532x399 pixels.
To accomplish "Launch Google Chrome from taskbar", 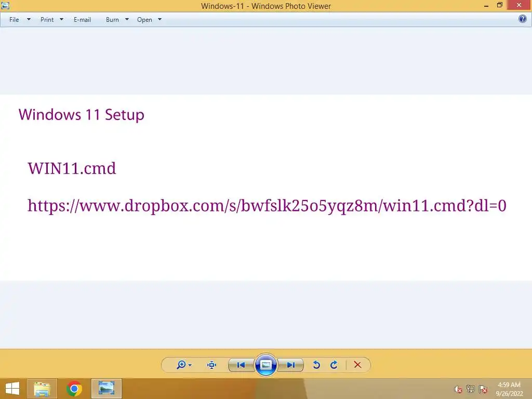I will 74,389.
